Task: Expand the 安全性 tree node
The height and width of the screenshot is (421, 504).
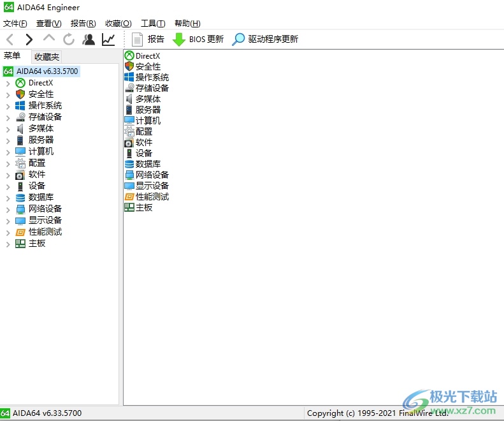Action: (x=8, y=94)
